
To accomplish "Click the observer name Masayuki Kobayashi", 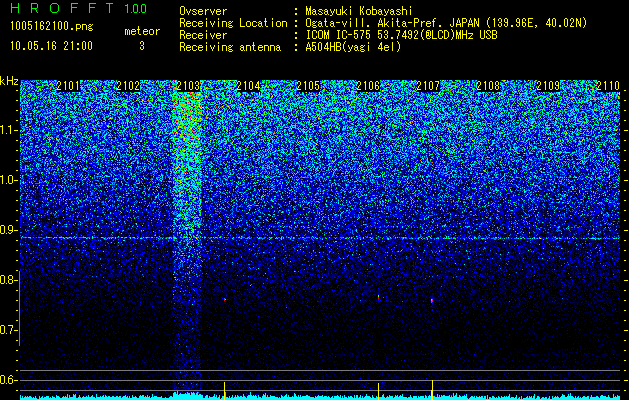I will click(359, 12).
